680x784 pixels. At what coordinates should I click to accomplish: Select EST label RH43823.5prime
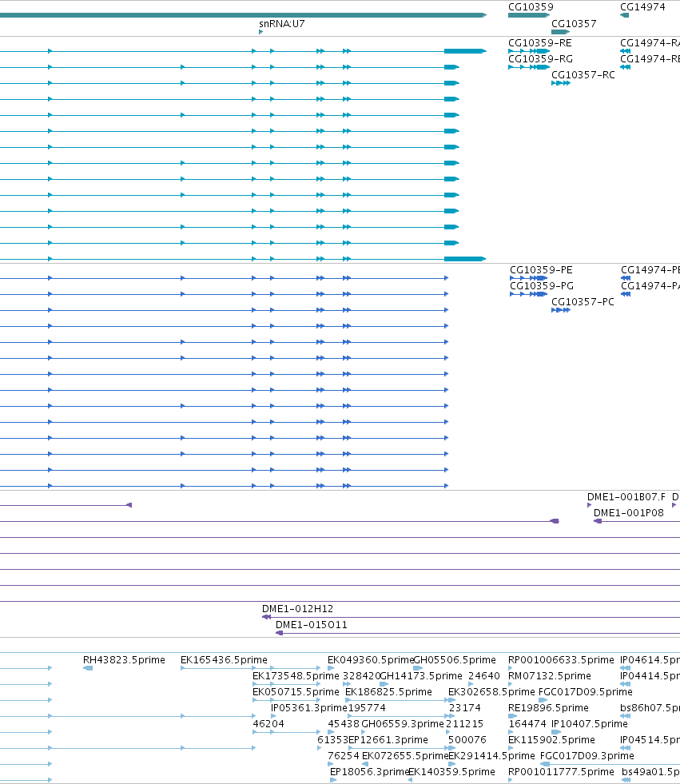tap(124, 660)
